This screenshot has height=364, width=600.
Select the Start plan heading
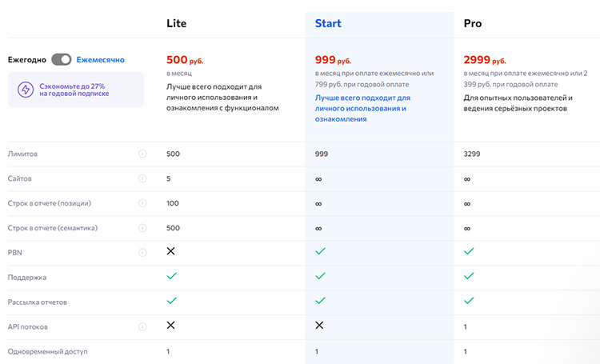click(x=328, y=23)
